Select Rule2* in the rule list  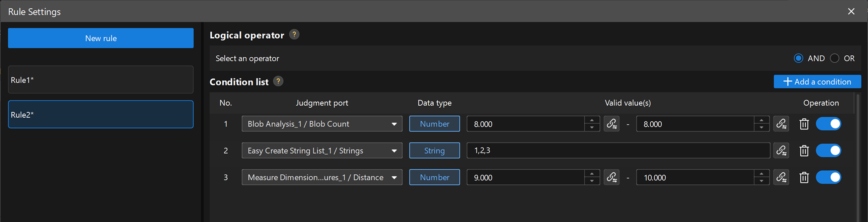101,114
